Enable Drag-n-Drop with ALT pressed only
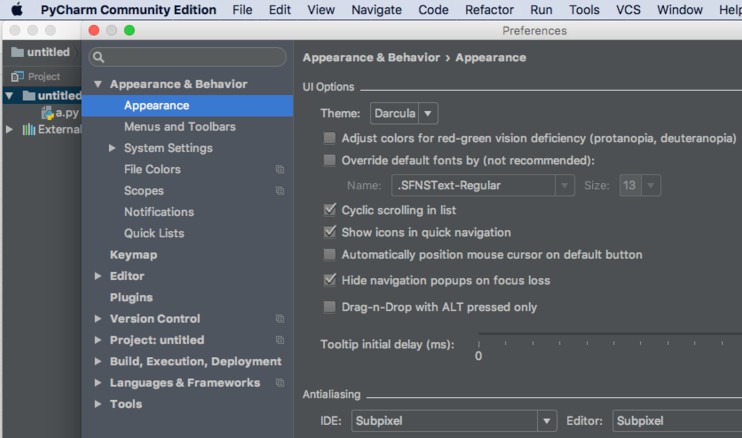Viewport: 742px width, 438px height. [x=329, y=307]
